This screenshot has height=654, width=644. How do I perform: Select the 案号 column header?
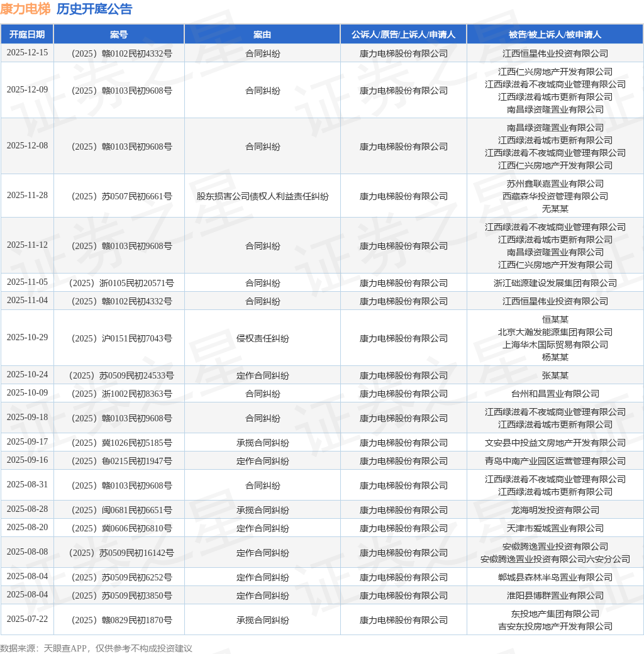tap(119, 35)
